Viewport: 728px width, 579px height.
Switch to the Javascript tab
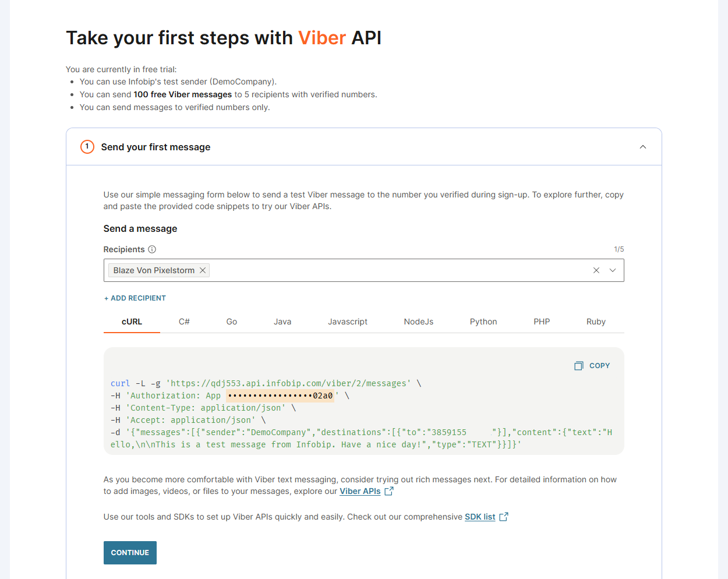click(x=348, y=322)
